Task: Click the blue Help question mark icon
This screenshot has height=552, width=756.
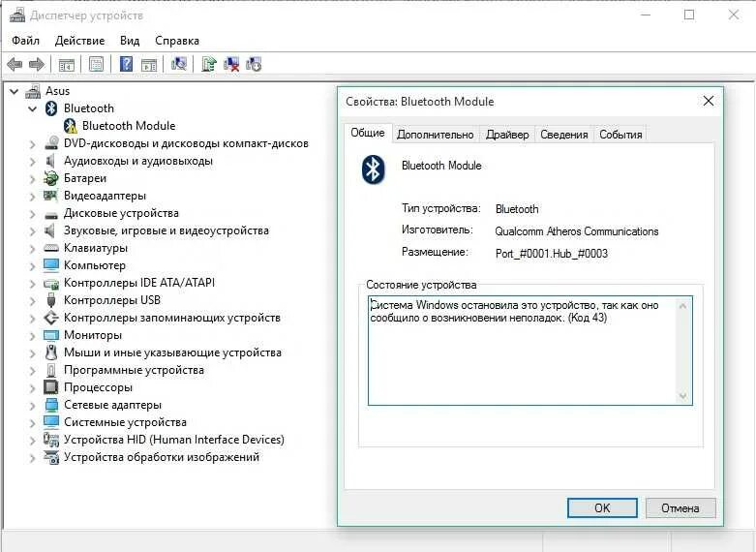Action: 126,64
